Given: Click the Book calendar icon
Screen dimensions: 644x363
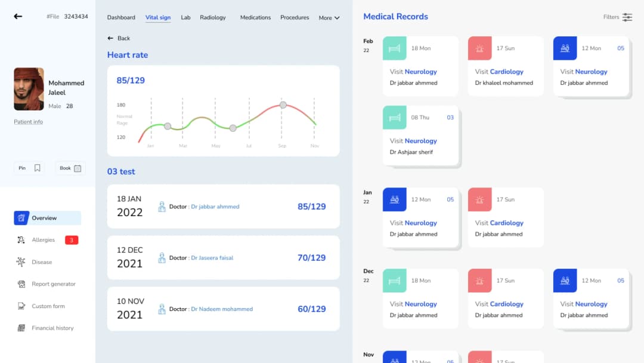Looking at the screenshot, I should pyautogui.click(x=78, y=168).
